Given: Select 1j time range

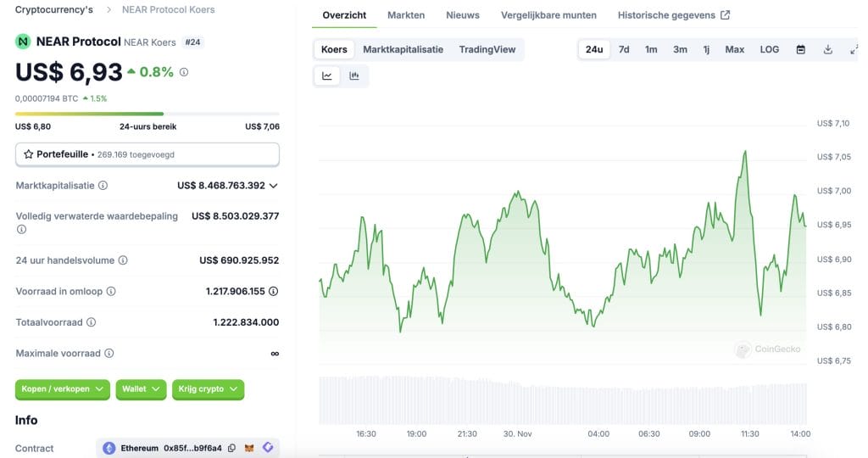Looking at the screenshot, I should [706, 49].
